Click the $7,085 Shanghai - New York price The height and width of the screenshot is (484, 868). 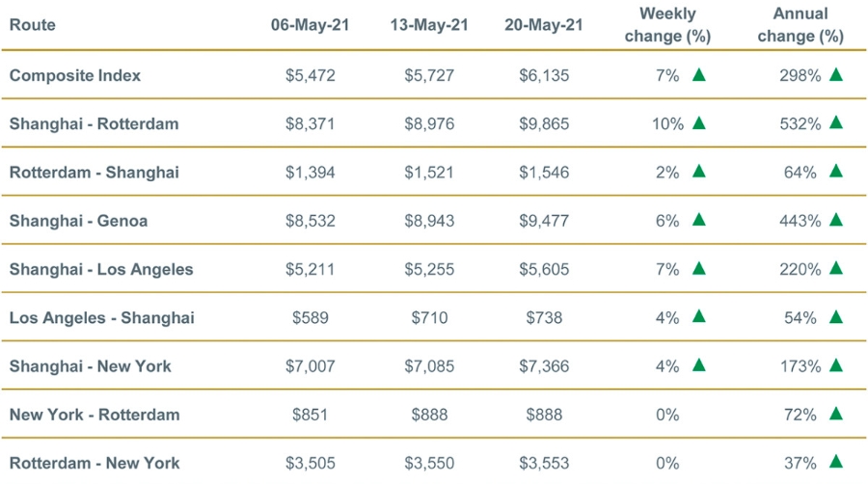(429, 366)
